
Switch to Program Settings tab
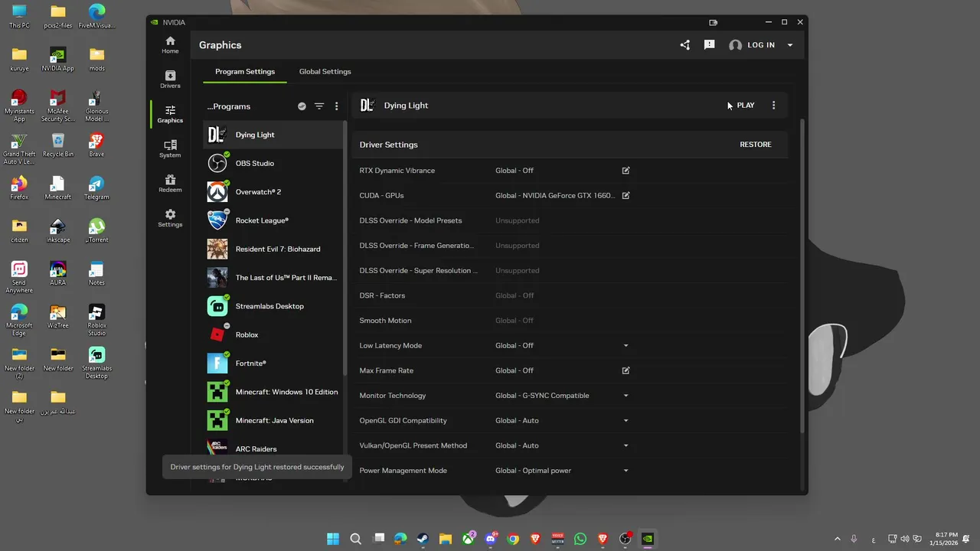coord(245,72)
